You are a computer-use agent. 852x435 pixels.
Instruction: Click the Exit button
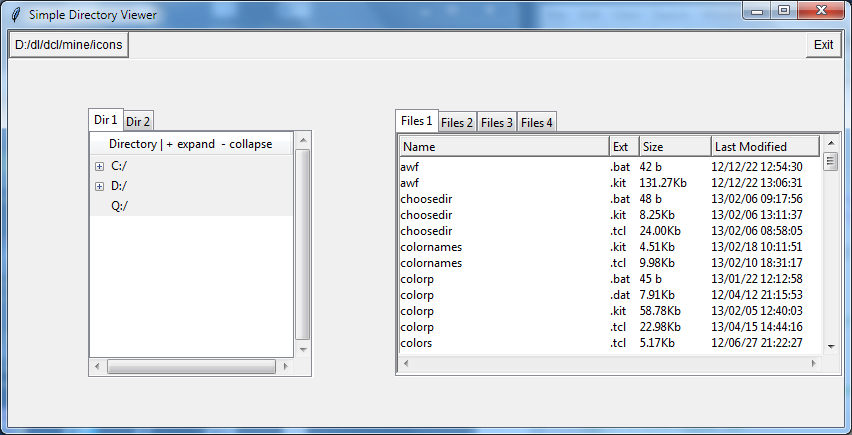[824, 45]
